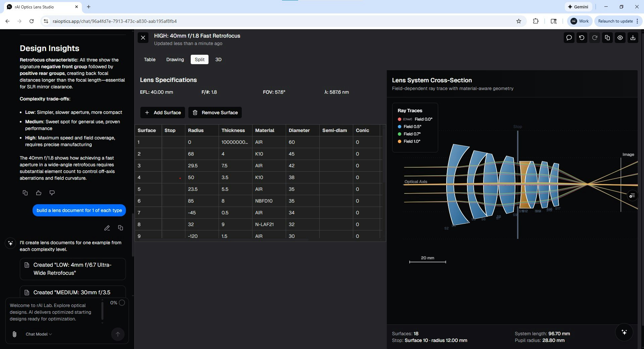644x349 pixels.
Task: Download the lens design
Action: point(633,38)
